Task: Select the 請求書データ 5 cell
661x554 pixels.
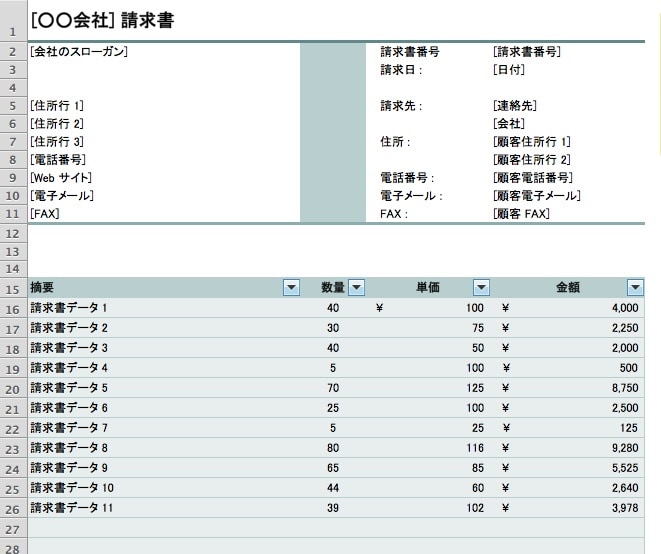Action: 69,388
